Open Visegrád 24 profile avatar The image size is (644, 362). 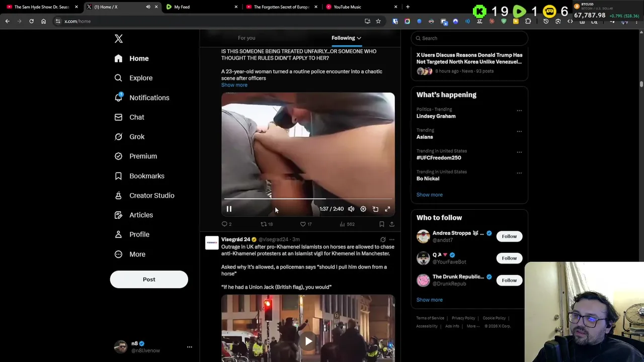pos(212,243)
